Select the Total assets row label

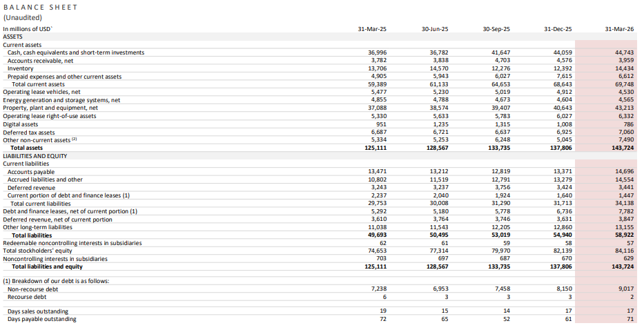(x=26, y=148)
